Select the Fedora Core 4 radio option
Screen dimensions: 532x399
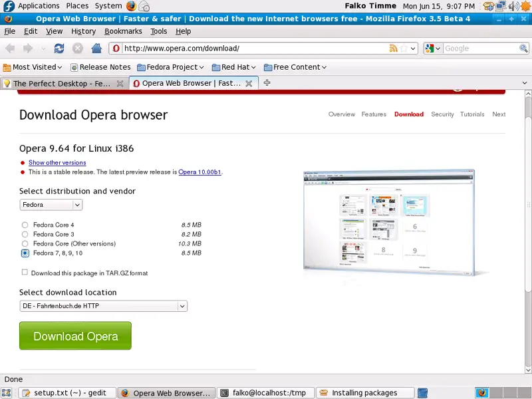pyautogui.click(x=25, y=225)
